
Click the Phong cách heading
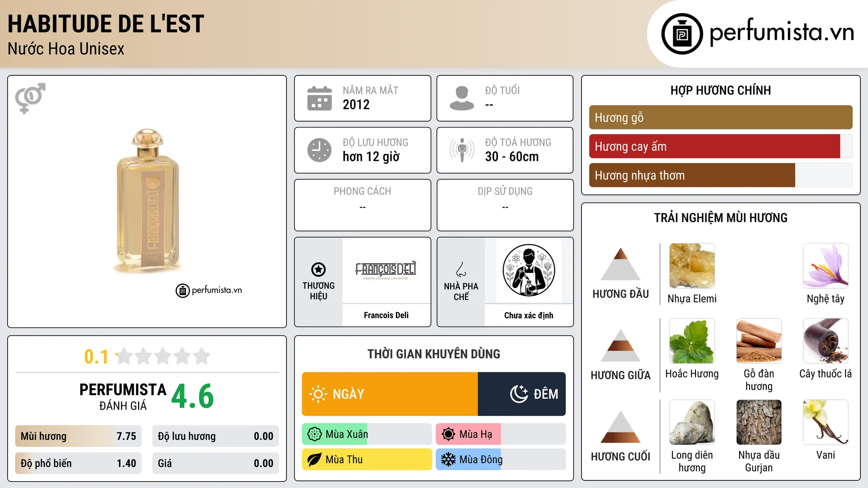[362, 191]
